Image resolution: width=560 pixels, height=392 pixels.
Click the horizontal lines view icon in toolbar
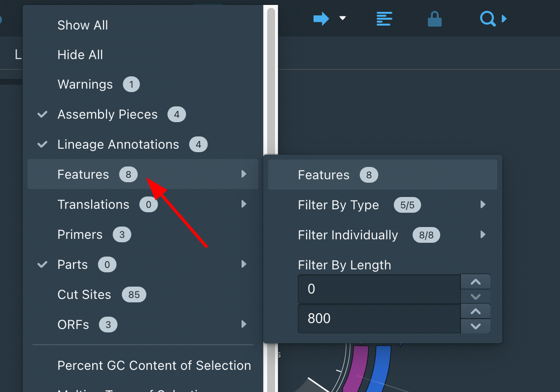pyautogui.click(x=384, y=18)
